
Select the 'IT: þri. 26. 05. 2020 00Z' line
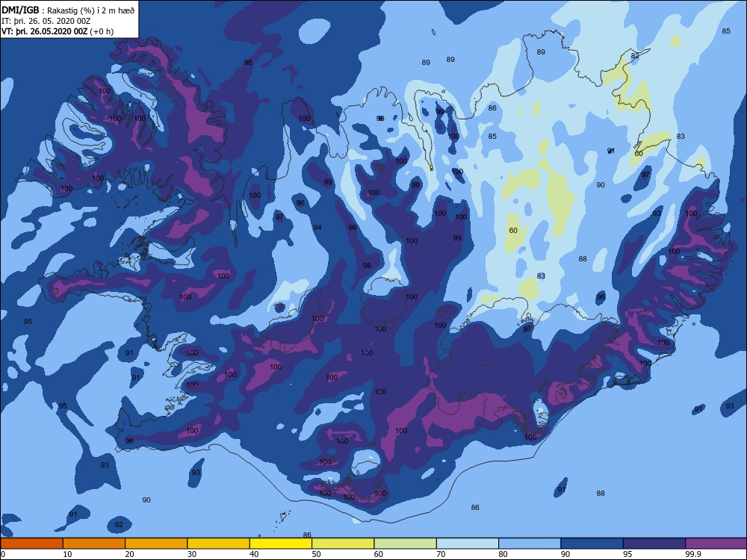click(46, 21)
